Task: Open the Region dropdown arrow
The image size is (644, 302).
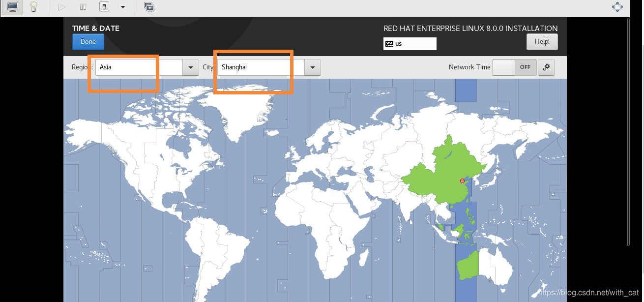Action: click(x=191, y=67)
